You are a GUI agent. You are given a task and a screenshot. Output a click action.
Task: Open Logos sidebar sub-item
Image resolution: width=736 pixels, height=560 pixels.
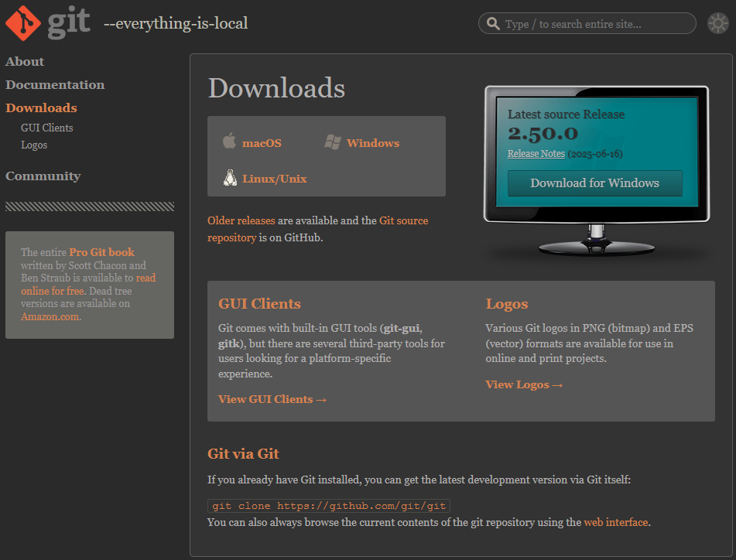34,145
